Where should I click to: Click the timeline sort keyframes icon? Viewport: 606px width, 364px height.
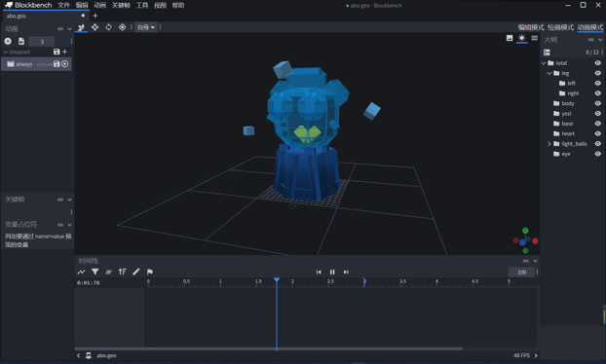click(x=122, y=272)
